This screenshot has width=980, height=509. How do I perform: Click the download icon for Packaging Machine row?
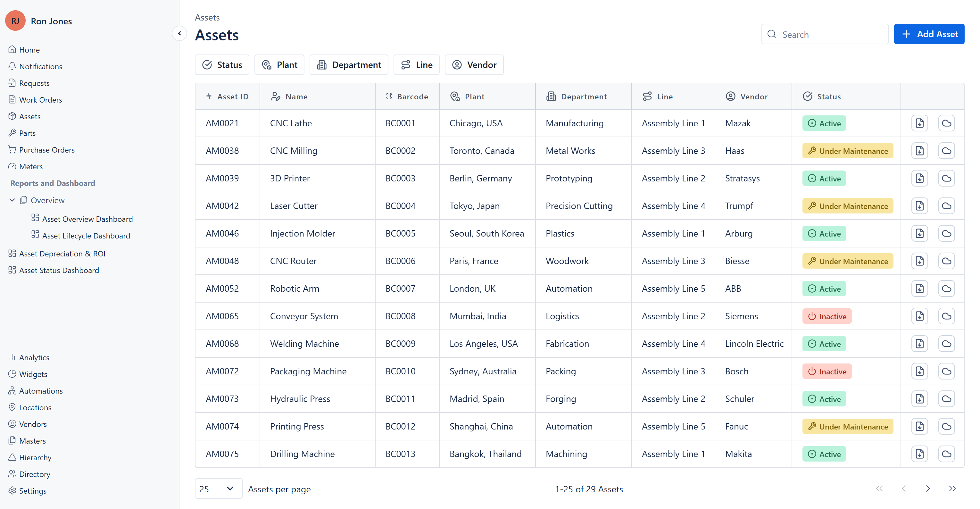pos(919,371)
